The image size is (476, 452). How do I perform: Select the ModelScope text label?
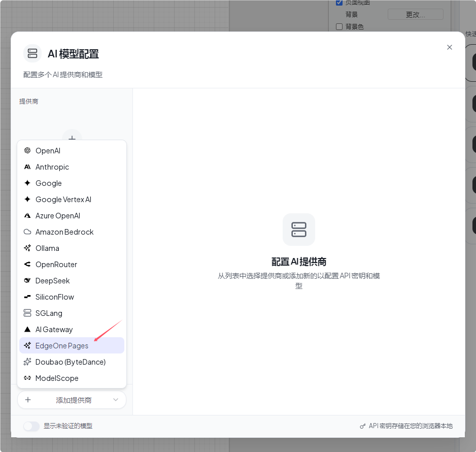click(x=57, y=378)
